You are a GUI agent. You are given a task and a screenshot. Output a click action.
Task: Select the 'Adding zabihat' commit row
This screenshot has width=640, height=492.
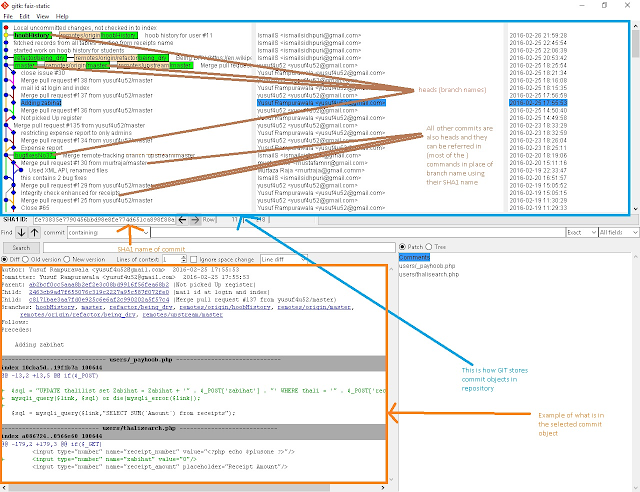coord(41,103)
